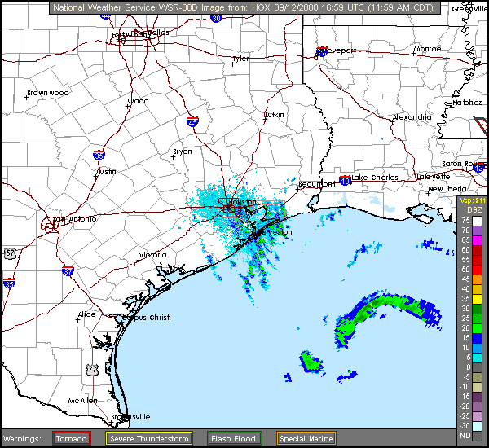Click the Interstate 35 shield near Austin
This screenshot has width=489, height=448.
(99, 155)
